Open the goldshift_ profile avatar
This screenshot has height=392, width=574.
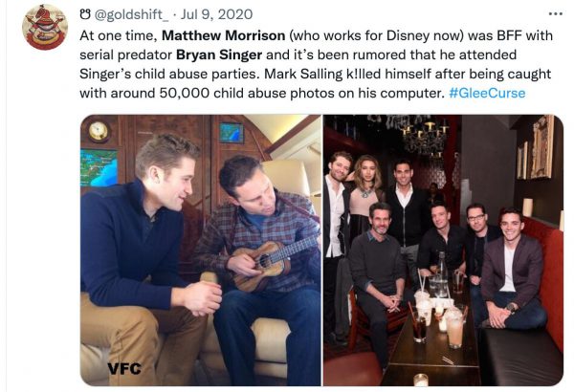point(45,27)
